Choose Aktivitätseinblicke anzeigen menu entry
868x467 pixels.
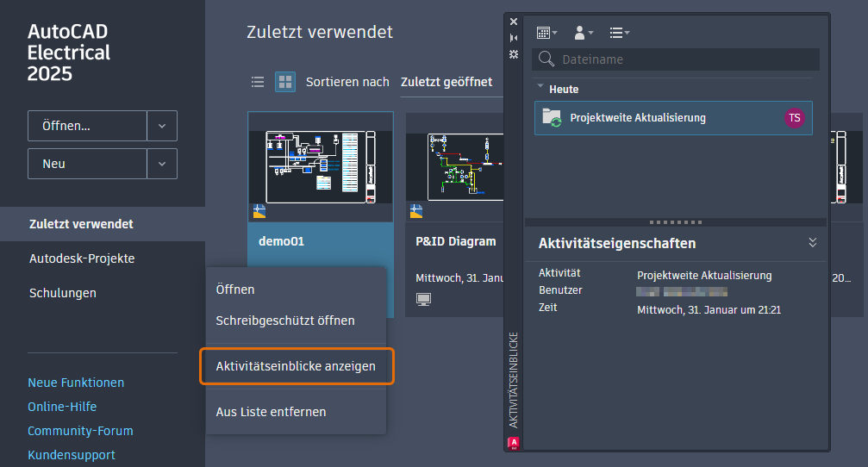click(297, 366)
